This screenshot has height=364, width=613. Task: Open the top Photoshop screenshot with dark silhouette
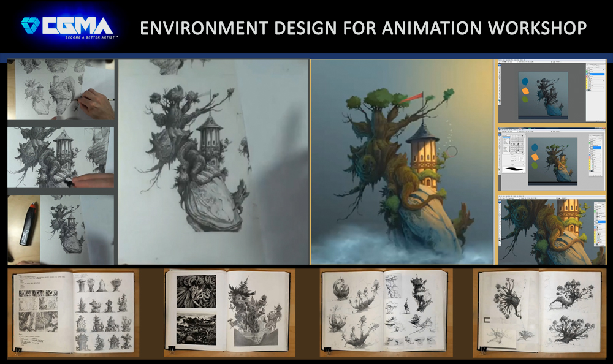[552, 91]
